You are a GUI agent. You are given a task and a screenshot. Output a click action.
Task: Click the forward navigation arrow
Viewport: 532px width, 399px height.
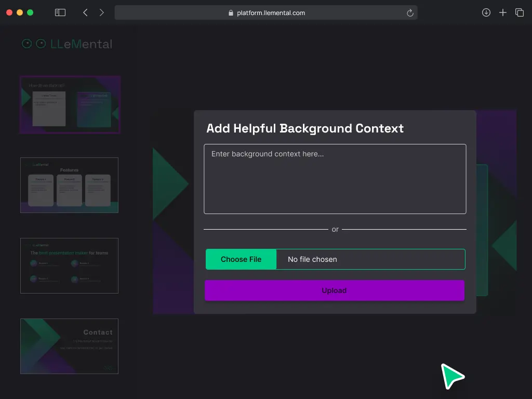(102, 12)
